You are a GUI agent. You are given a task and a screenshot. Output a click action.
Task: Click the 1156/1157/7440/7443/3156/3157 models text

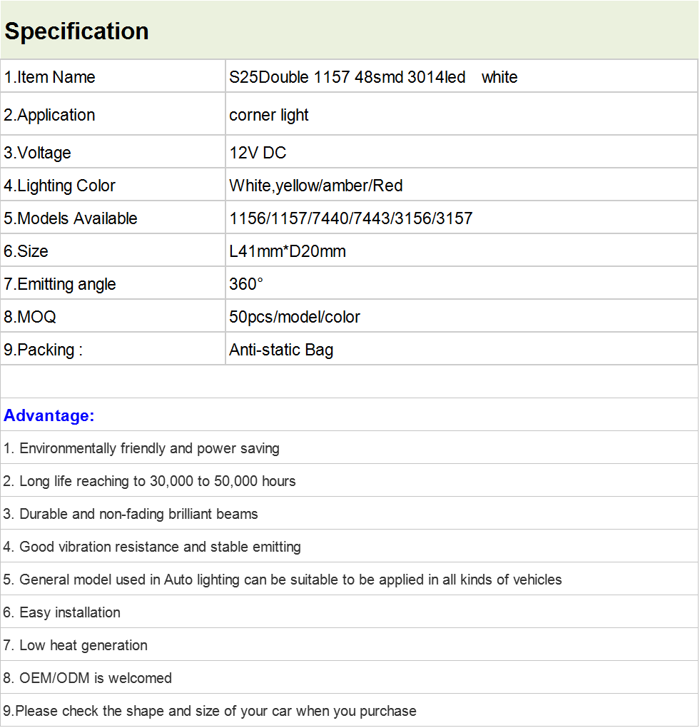point(351,218)
